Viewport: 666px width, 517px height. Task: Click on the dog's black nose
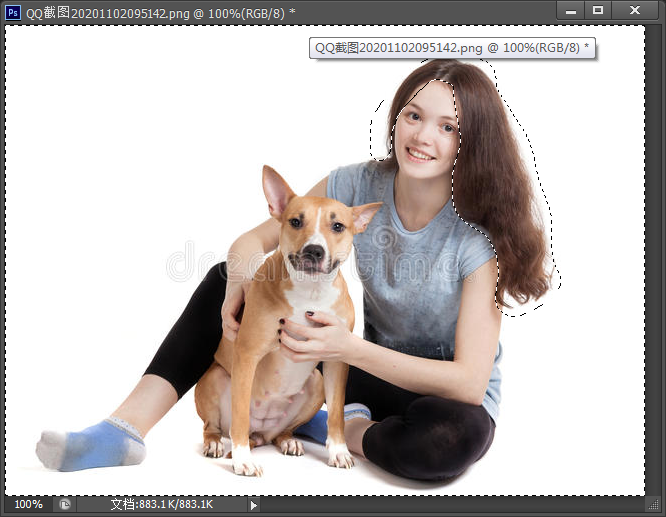coord(312,253)
